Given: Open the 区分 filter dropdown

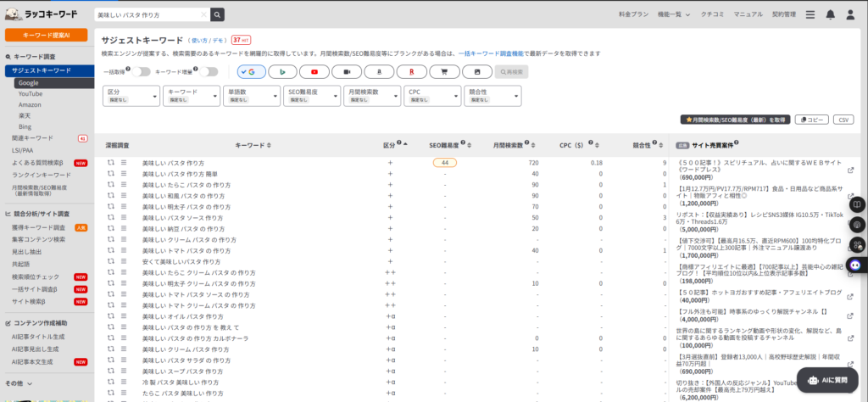Looking at the screenshot, I should pyautogui.click(x=131, y=96).
